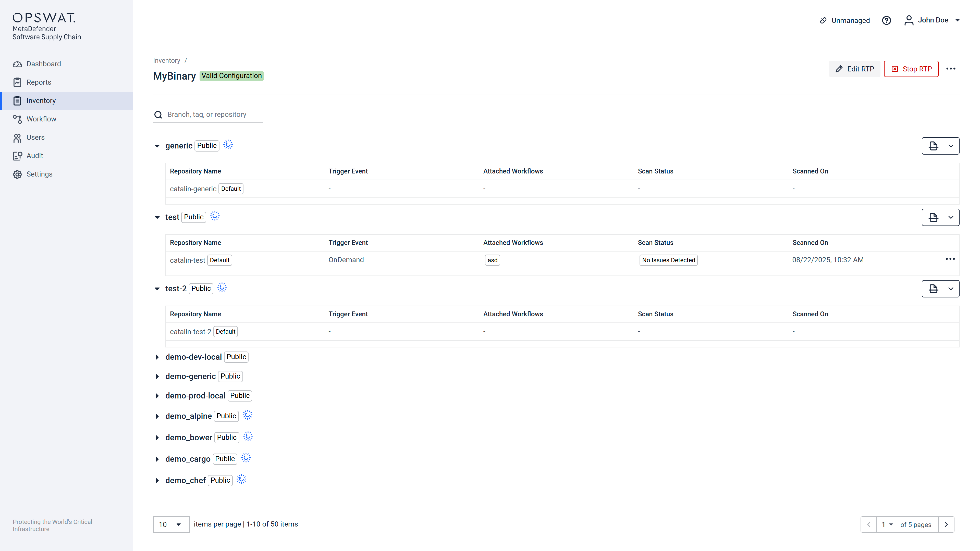Click the RTP status icon next to demo_alpine

[x=248, y=415]
